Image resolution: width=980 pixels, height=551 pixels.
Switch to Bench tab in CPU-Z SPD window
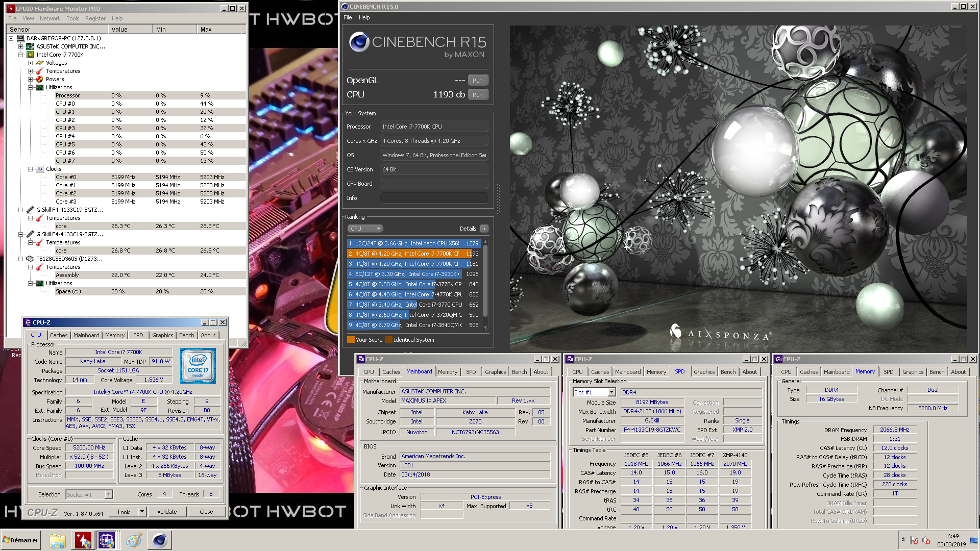click(728, 372)
